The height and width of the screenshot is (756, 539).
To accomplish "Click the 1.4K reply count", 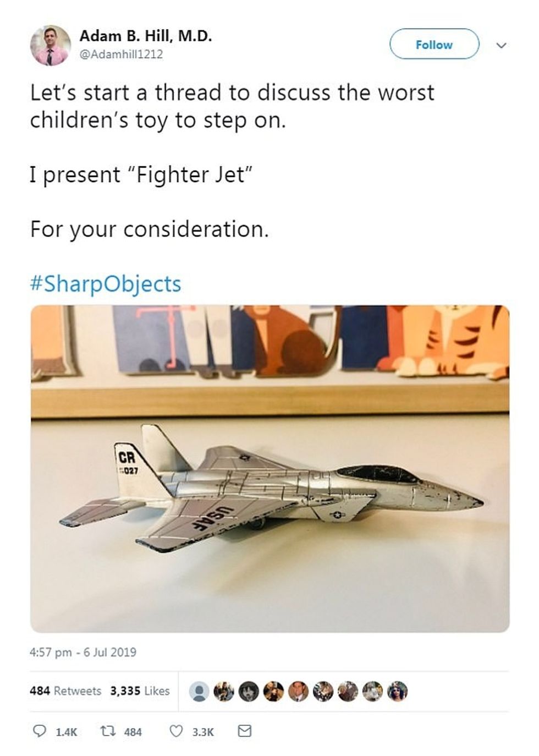I will (67, 732).
